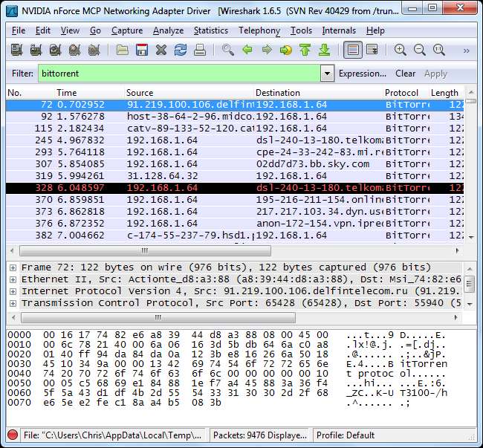The height and width of the screenshot is (448, 483).
Task: Sort by the Protocol column header
Action: coord(406,93)
